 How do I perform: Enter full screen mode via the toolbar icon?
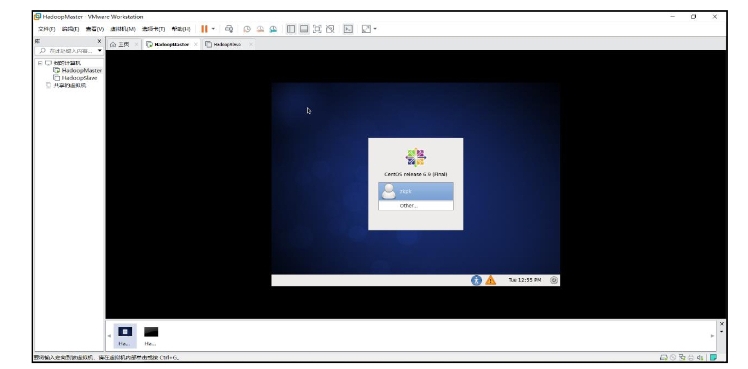[317, 29]
